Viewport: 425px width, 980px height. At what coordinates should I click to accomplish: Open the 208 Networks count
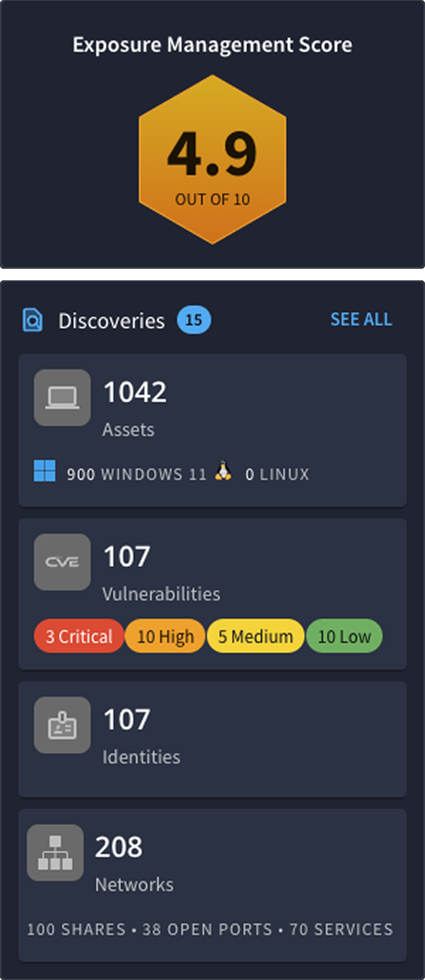[x=119, y=847]
